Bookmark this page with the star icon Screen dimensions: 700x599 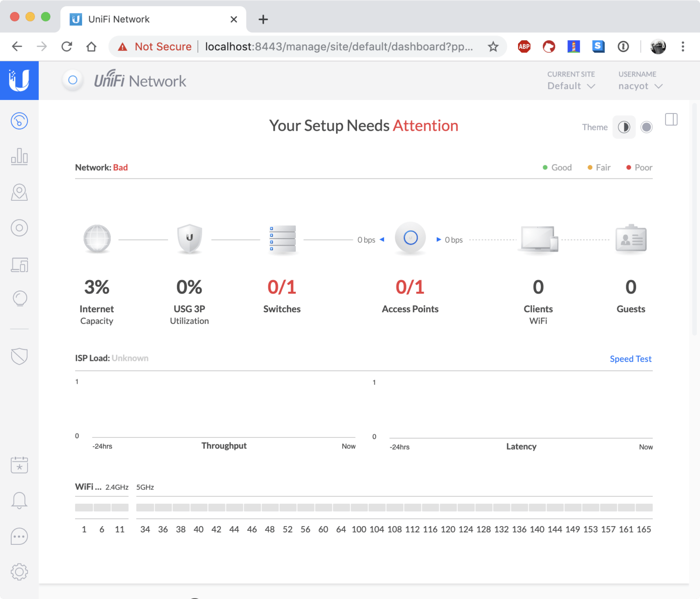coord(493,47)
